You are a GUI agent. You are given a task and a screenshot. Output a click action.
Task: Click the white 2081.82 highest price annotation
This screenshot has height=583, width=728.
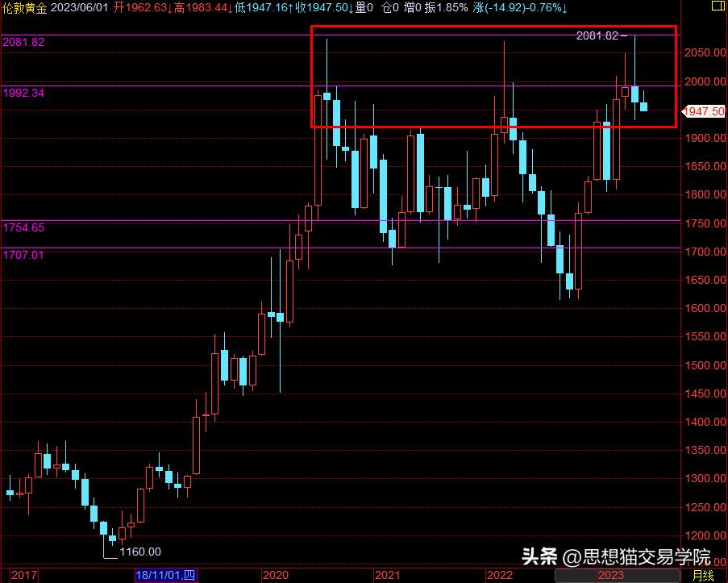tap(597, 35)
